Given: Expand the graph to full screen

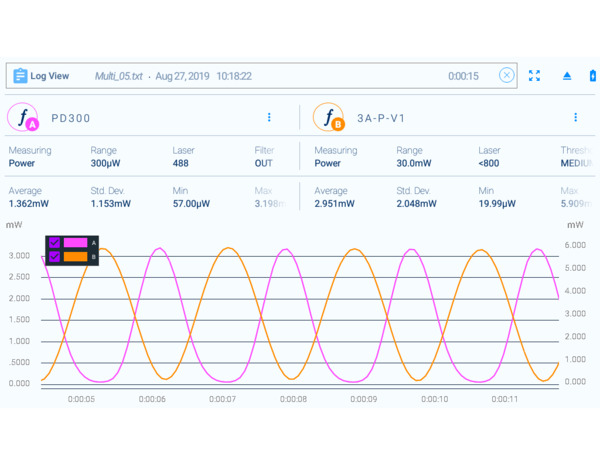Looking at the screenshot, I should click(x=535, y=76).
